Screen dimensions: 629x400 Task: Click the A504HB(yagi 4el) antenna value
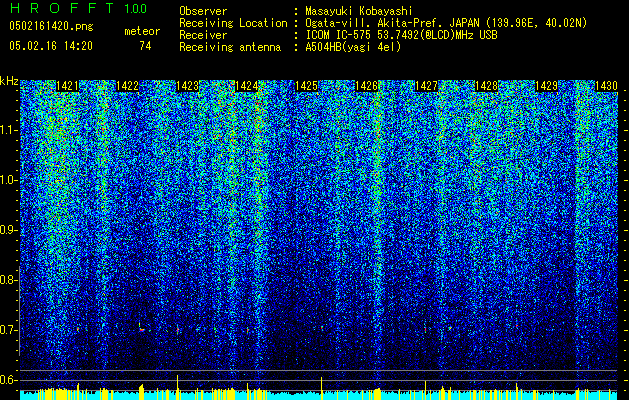point(353,47)
